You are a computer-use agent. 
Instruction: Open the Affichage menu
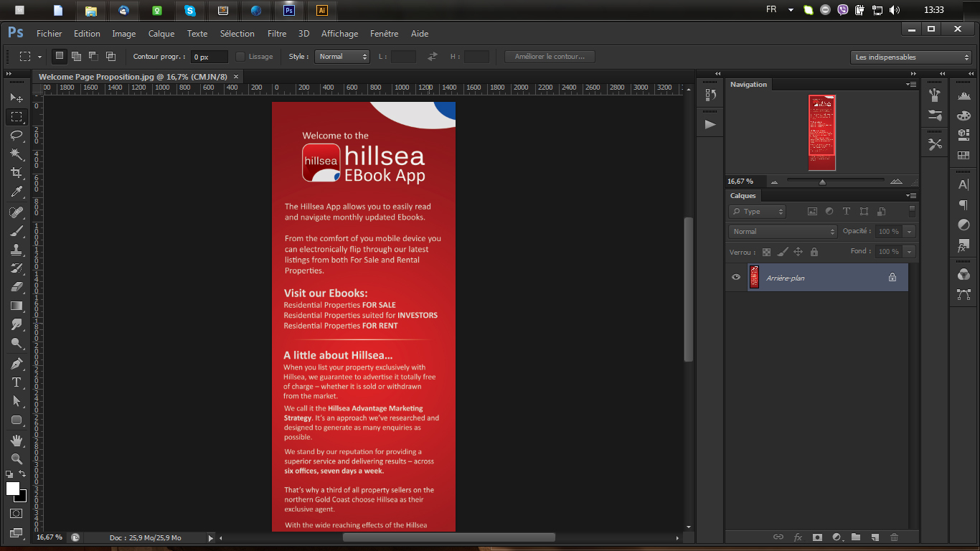(x=339, y=34)
